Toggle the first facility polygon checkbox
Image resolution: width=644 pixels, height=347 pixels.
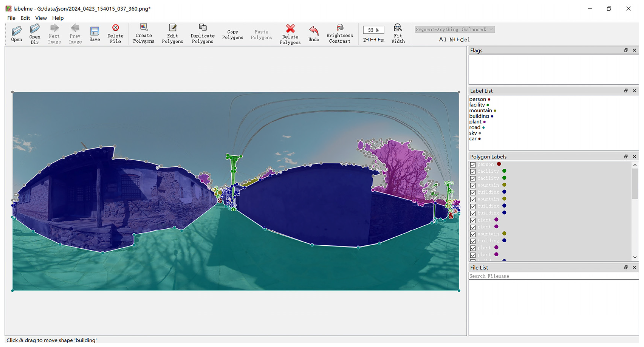point(472,172)
